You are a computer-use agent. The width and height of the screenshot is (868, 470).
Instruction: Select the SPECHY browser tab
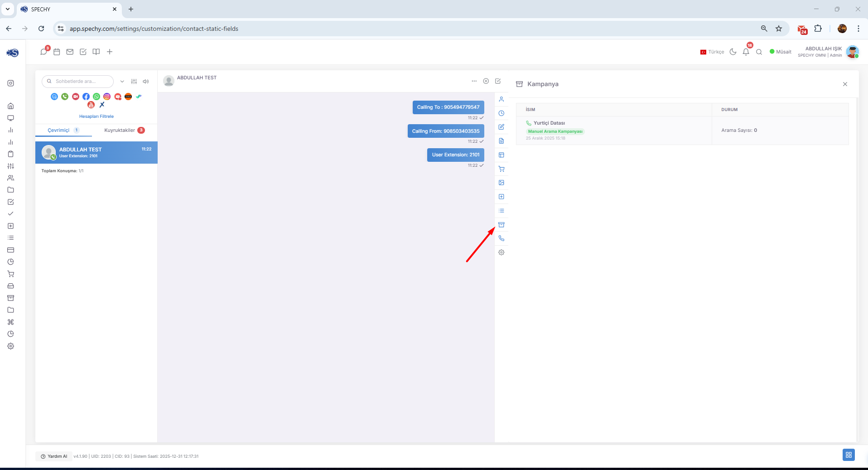coord(69,9)
